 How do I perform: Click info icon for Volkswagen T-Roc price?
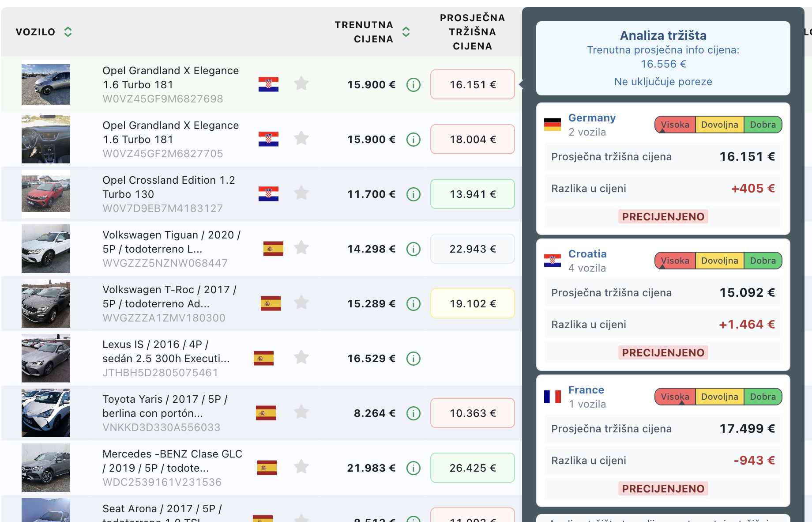tap(413, 304)
